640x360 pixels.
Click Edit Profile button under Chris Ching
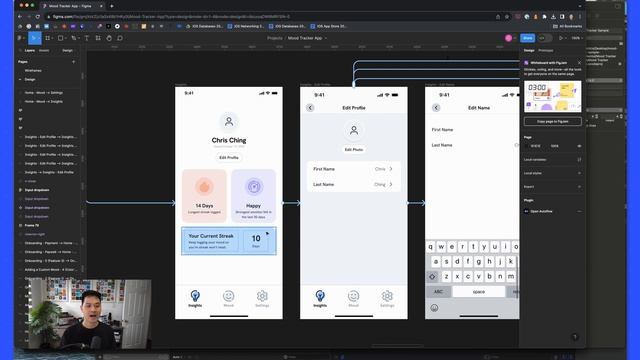click(x=229, y=158)
